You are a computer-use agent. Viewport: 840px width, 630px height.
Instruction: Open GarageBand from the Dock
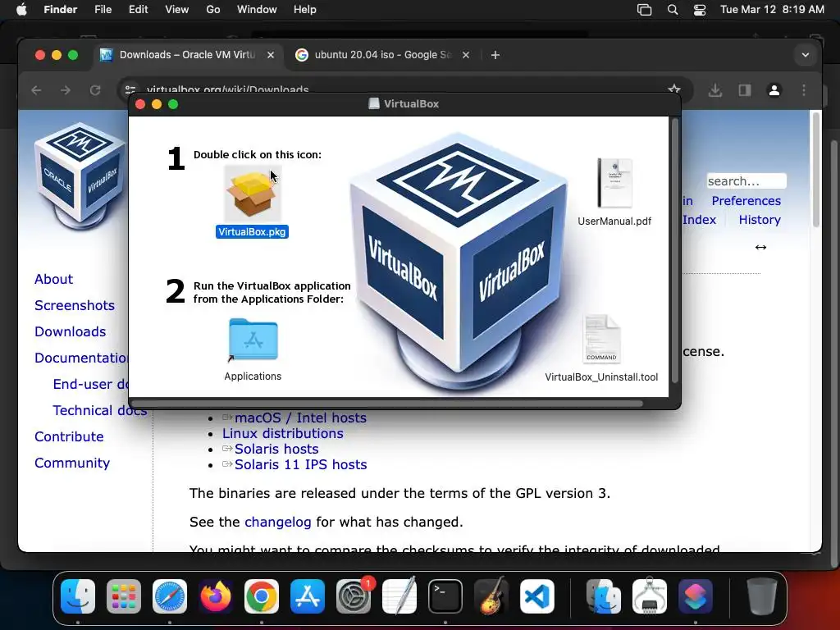(x=491, y=596)
